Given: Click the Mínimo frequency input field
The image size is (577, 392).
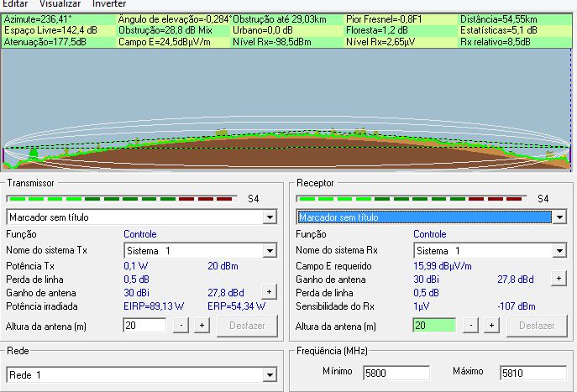Looking at the screenshot, I should click(396, 372).
